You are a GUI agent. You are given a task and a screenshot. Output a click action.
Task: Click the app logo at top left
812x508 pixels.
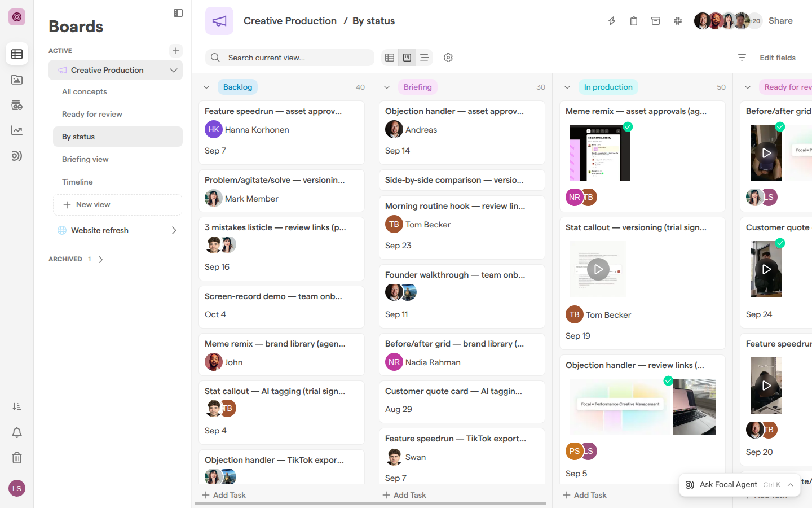click(17, 17)
